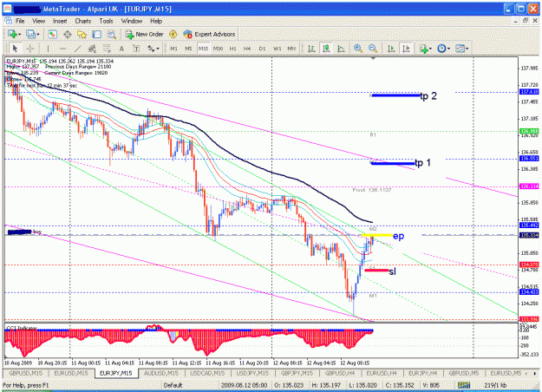Toggle Chart Shift icon
542x392 pixels.
(406, 49)
